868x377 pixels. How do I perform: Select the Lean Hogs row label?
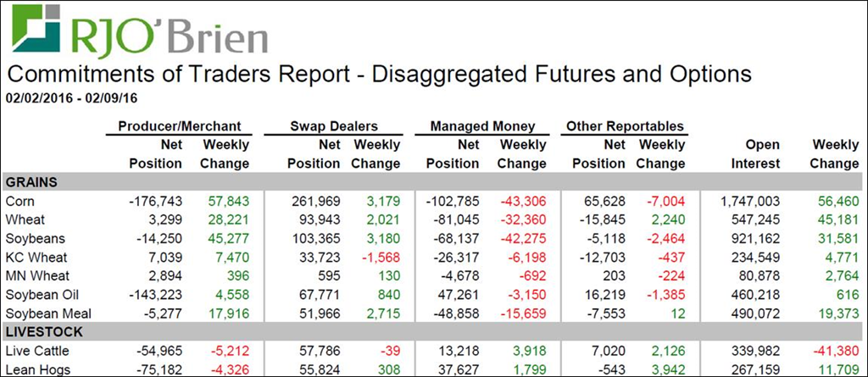[35, 369]
